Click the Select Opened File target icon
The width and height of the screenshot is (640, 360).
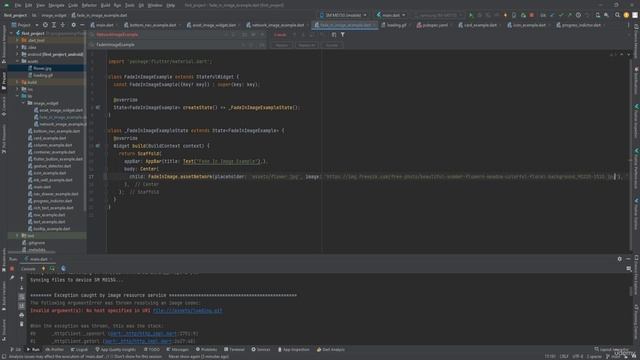pyautogui.click(x=45, y=25)
